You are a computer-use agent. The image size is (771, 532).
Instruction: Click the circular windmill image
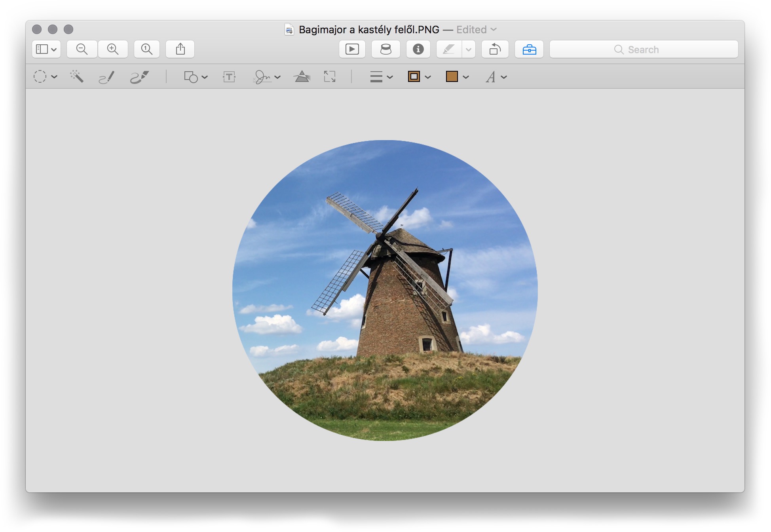[385, 290]
